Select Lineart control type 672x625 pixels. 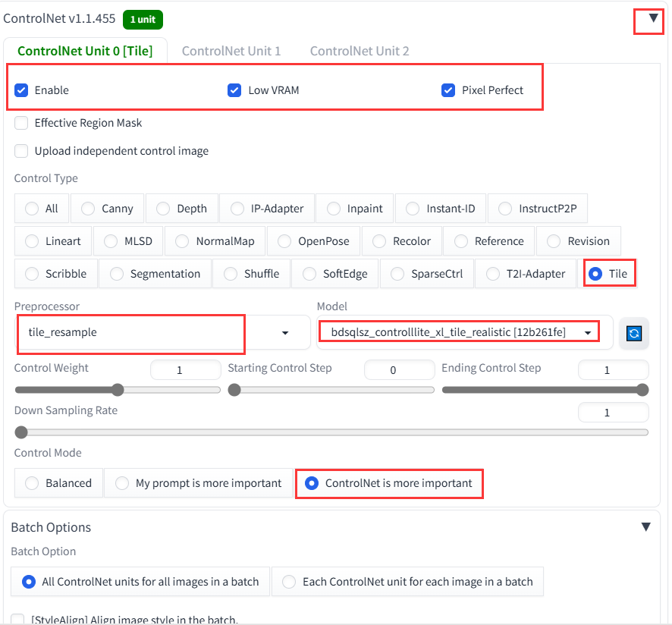[53, 241]
